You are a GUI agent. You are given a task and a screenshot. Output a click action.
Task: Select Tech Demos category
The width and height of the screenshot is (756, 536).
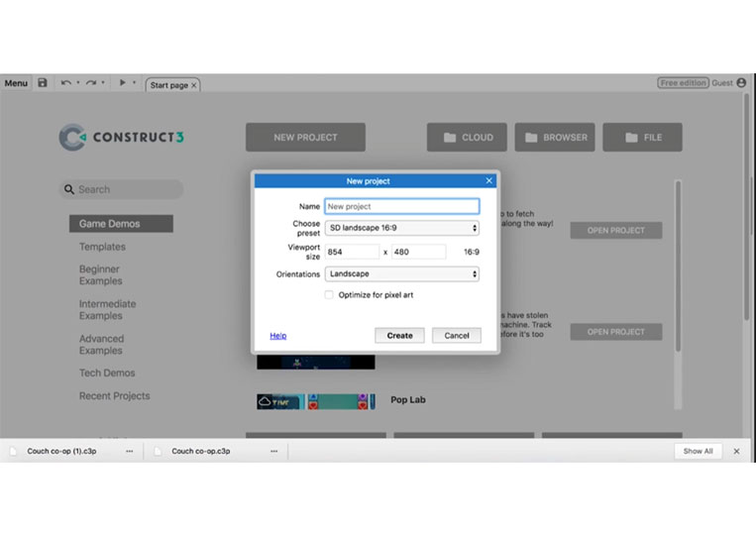pos(107,374)
